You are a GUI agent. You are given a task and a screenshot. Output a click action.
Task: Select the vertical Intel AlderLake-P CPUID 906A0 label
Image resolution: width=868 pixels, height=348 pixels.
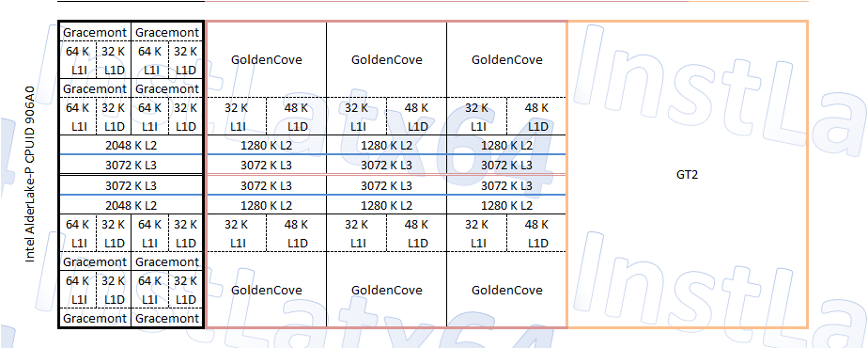click(x=30, y=174)
